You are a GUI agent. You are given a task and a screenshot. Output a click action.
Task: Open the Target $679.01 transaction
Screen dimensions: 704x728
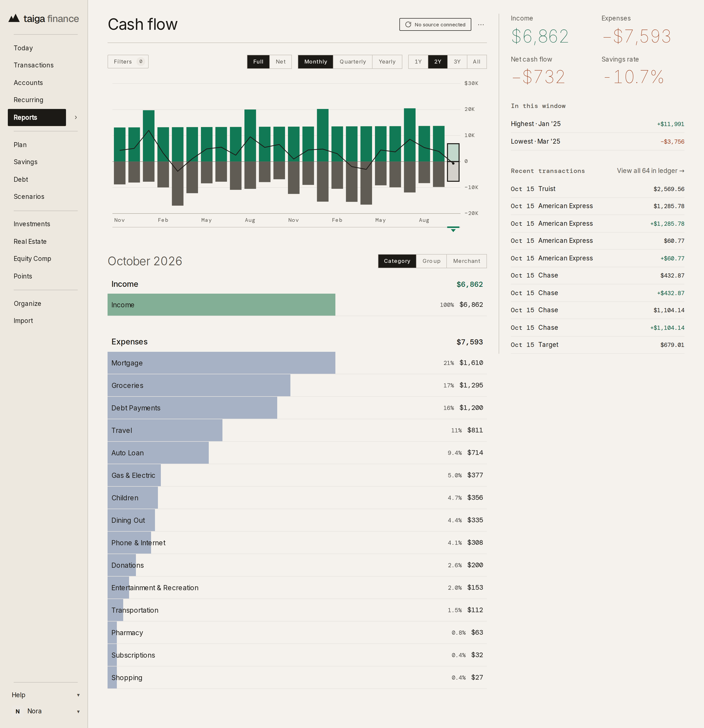coord(597,345)
